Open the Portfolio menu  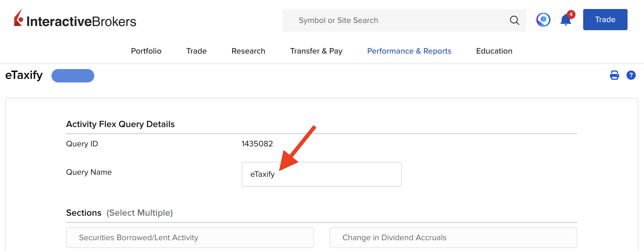point(146,51)
